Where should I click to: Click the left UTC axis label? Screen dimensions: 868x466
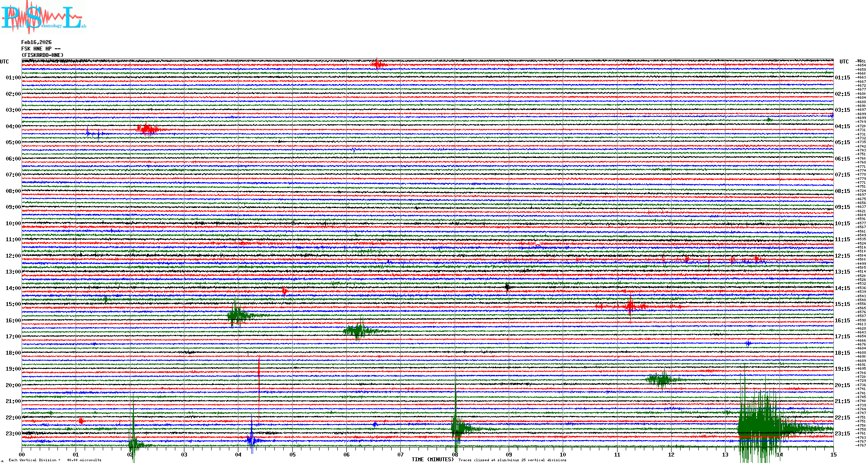4,62
